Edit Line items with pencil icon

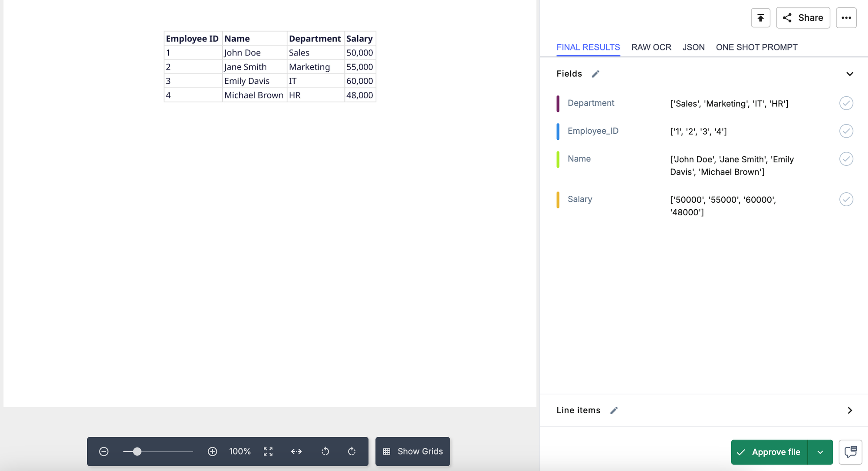point(614,410)
